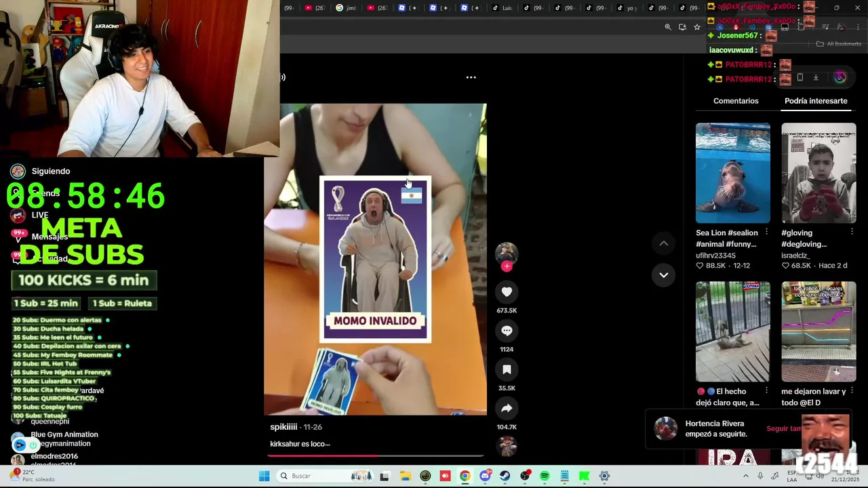This screenshot has width=868, height=488.
Task: Switch to the TikTok 'Luis' browser tab
Action: [x=502, y=8]
